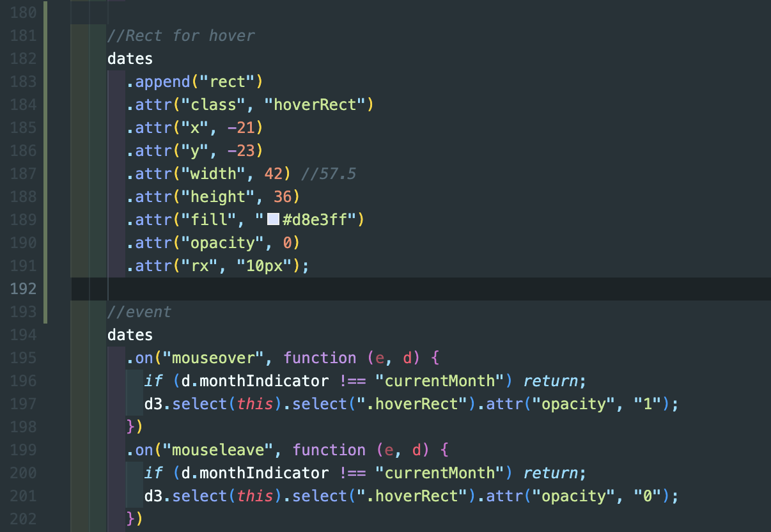Click line number 181 in the gutter
The height and width of the screenshot is (532, 771).
(x=24, y=36)
